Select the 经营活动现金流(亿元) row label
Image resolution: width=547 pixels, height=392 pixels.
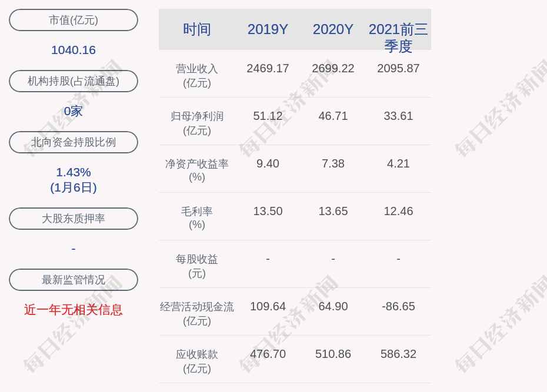pos(197,314)
